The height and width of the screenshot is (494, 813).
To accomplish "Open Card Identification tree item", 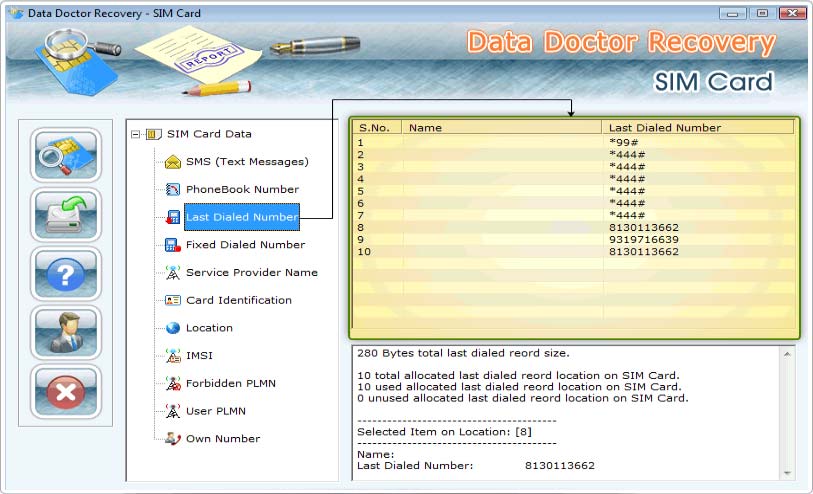I will (239, 300).
